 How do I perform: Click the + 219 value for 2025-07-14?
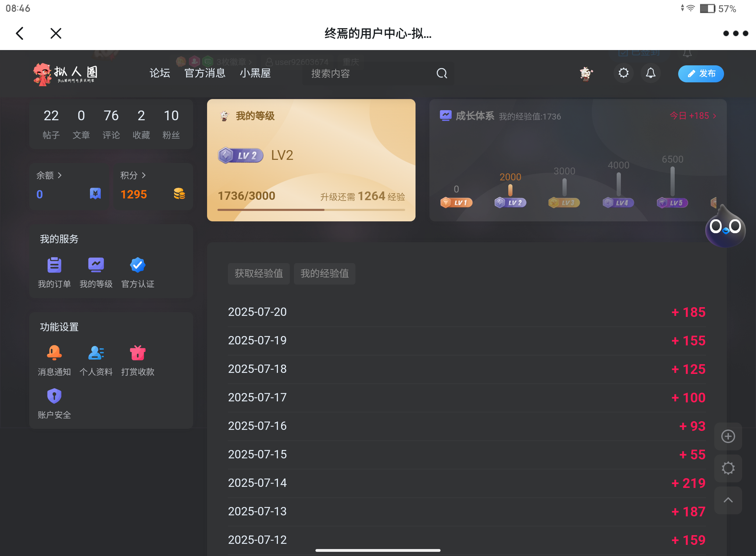[x=688, y=483]
